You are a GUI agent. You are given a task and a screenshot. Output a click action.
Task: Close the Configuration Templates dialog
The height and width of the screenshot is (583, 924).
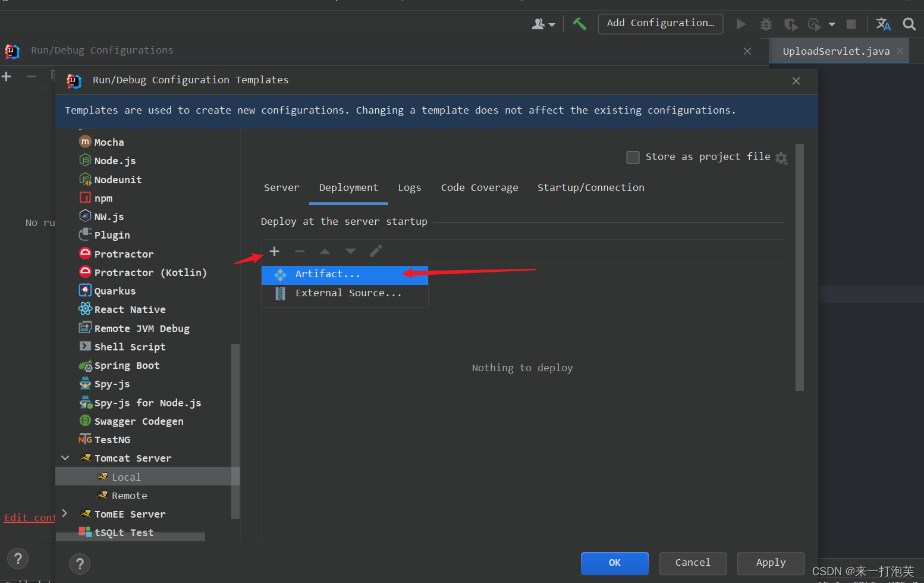(796, 81)
